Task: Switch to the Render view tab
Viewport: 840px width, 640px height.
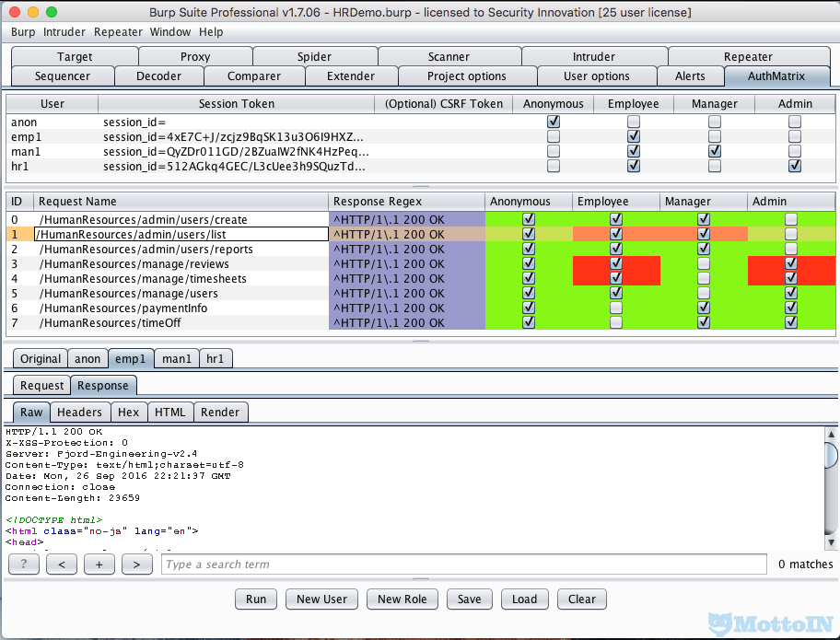Action: click(x=220, y=413)
